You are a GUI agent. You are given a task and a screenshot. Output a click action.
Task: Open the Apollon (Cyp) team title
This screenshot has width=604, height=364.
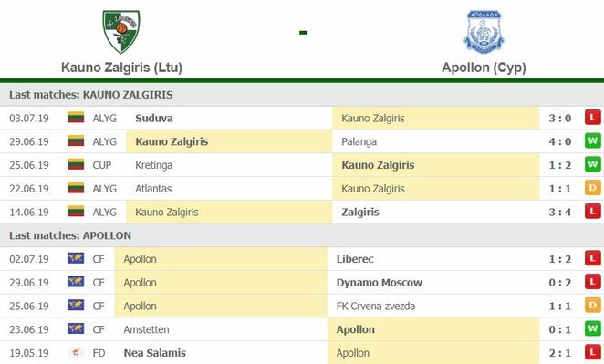(484, 68)
